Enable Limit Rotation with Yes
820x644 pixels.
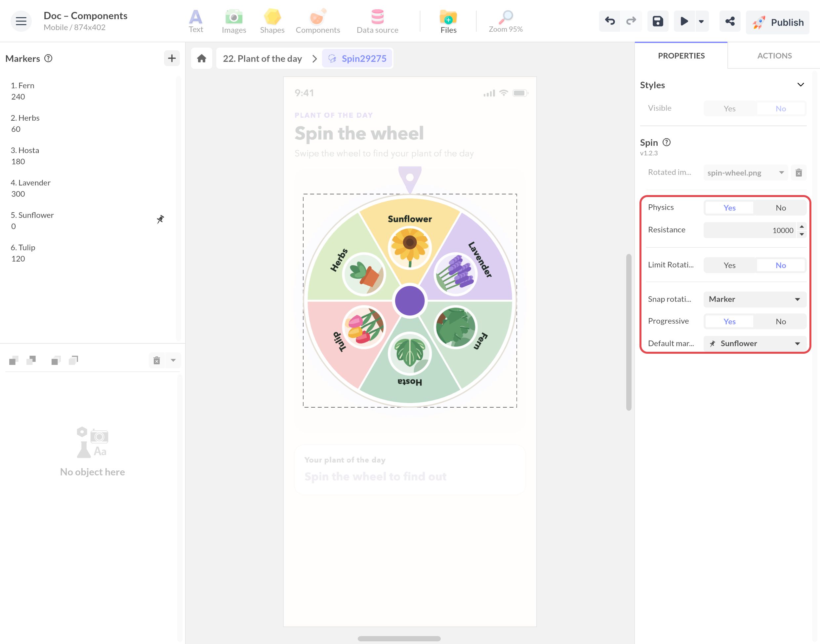pyautogui.click(x=729, y=265)
